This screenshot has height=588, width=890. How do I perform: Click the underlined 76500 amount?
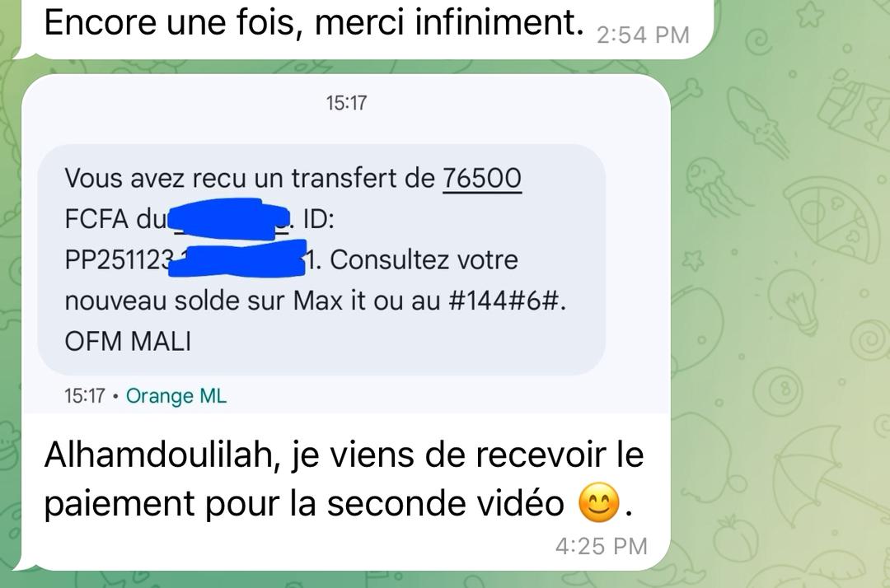coord(482,178)
